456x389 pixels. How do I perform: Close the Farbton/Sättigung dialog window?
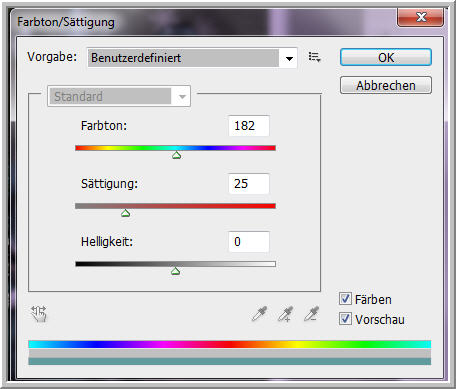pos(421,17)
